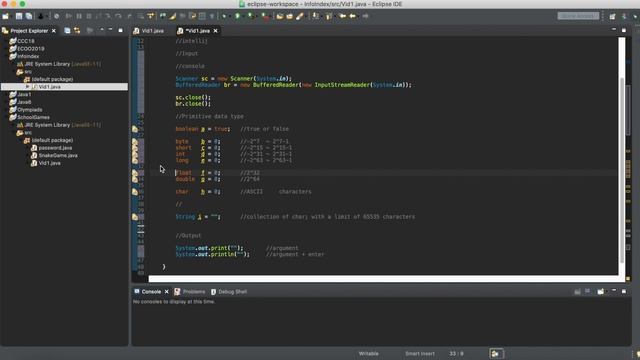Click the Save toolbar icon
This screenshot has width=640, height=360.
19,16
